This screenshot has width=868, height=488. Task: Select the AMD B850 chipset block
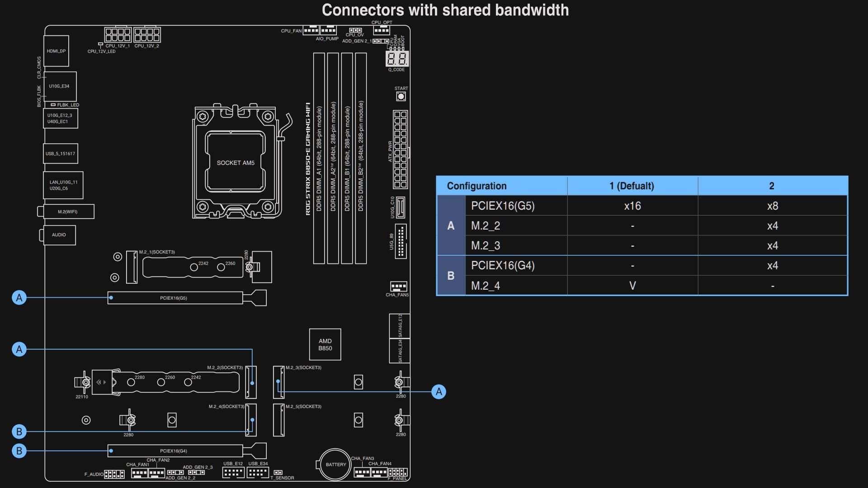pyautogui.click(x=325, y=344)
